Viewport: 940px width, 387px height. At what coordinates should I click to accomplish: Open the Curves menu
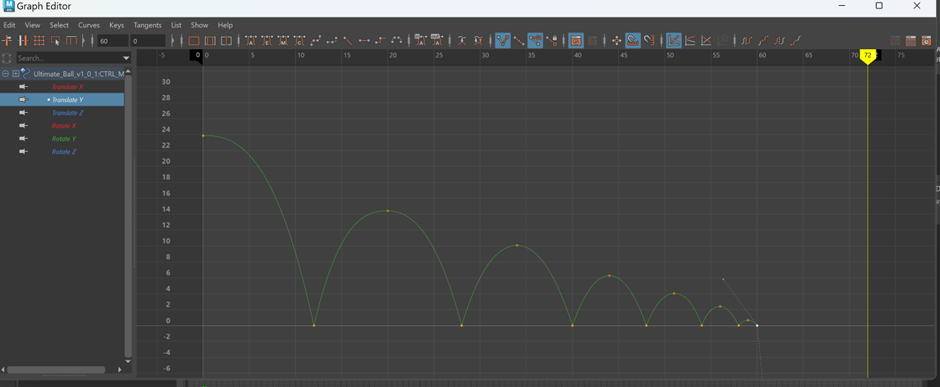(89, 25)
